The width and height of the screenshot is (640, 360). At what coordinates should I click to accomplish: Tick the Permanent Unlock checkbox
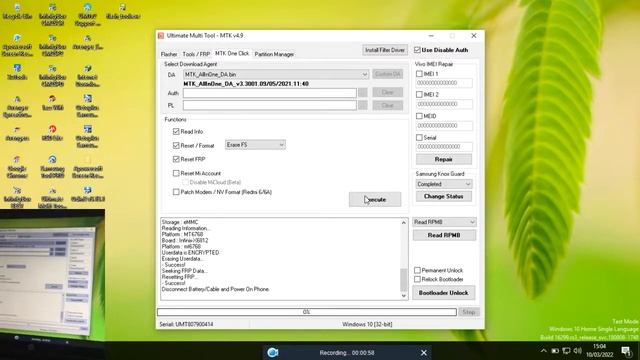(x=417, y=270)
